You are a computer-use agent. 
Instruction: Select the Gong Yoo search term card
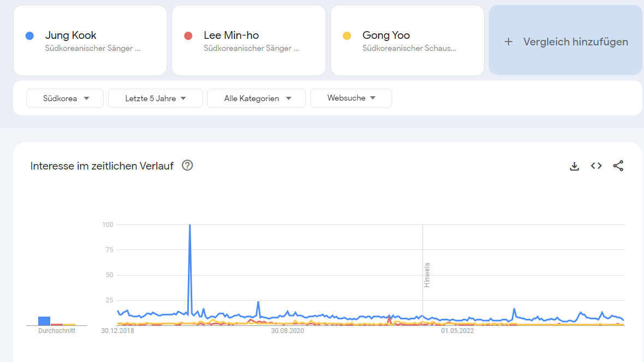407,40
